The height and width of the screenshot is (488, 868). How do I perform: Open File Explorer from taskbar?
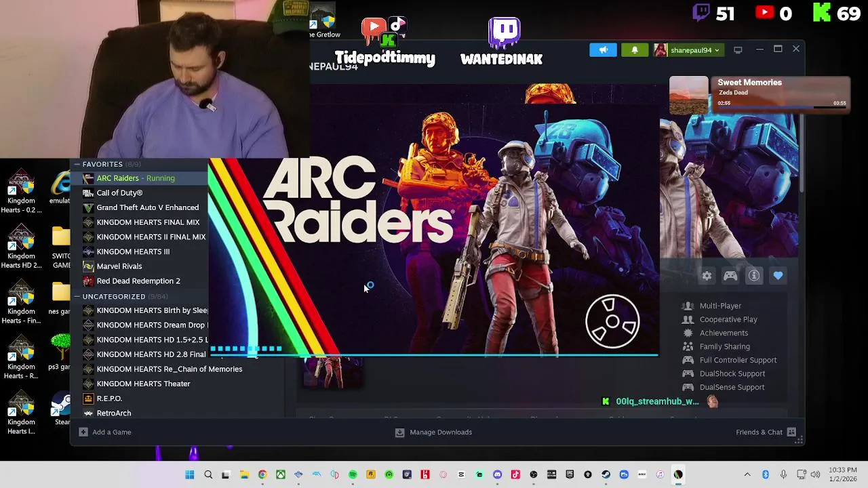pos(244,474)
